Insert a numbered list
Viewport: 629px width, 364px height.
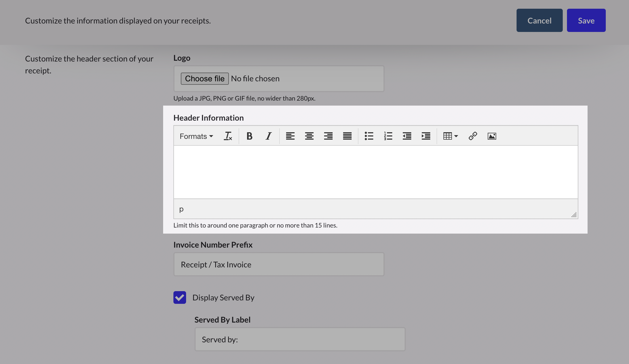point(388,136)
